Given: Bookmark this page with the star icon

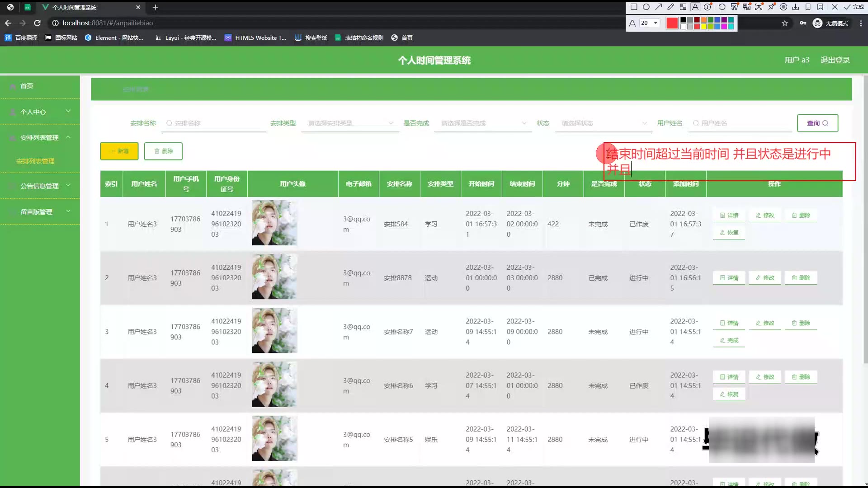Looking at the screenshot, I should (785, 23).
